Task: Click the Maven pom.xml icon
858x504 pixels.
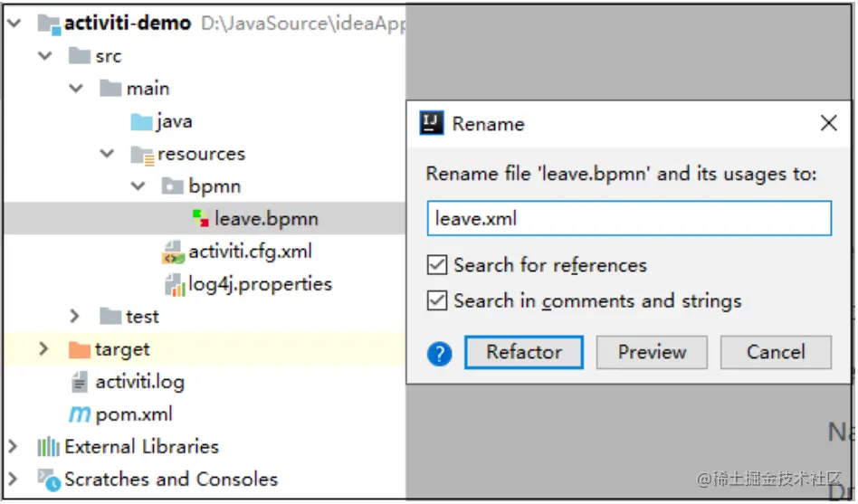Action: pos(80,414)
